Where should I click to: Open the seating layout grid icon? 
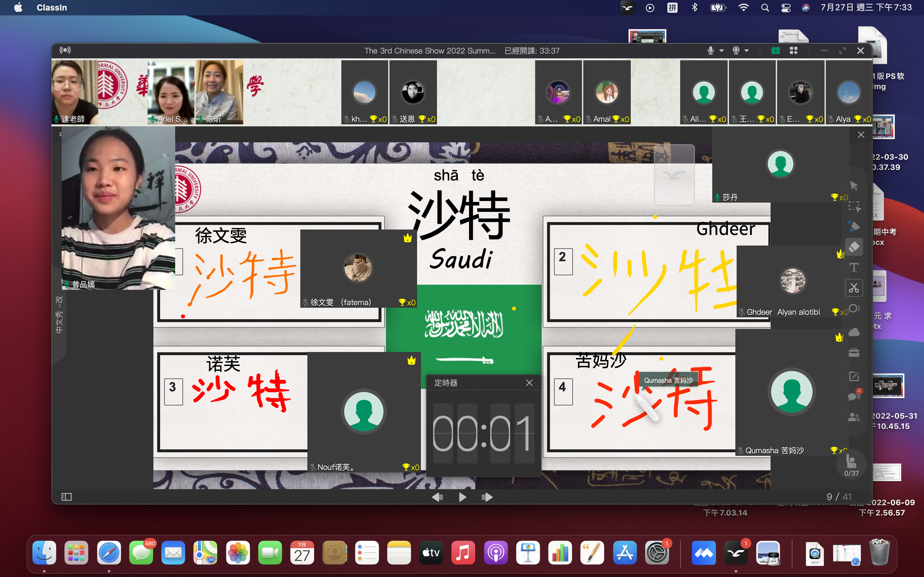793,50
